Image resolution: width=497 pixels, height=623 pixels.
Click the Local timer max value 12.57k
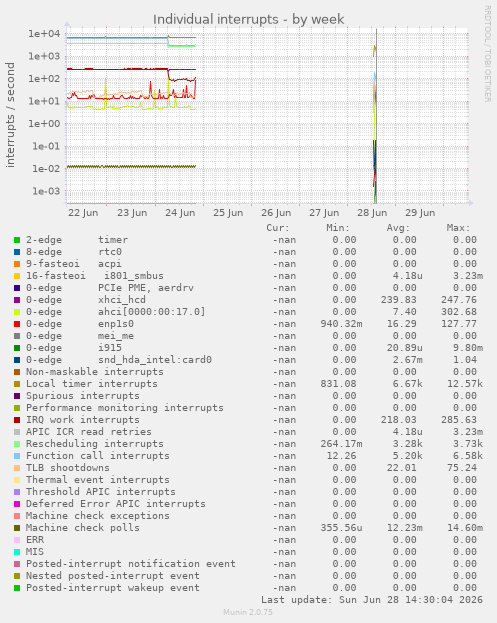pos(465,384)
